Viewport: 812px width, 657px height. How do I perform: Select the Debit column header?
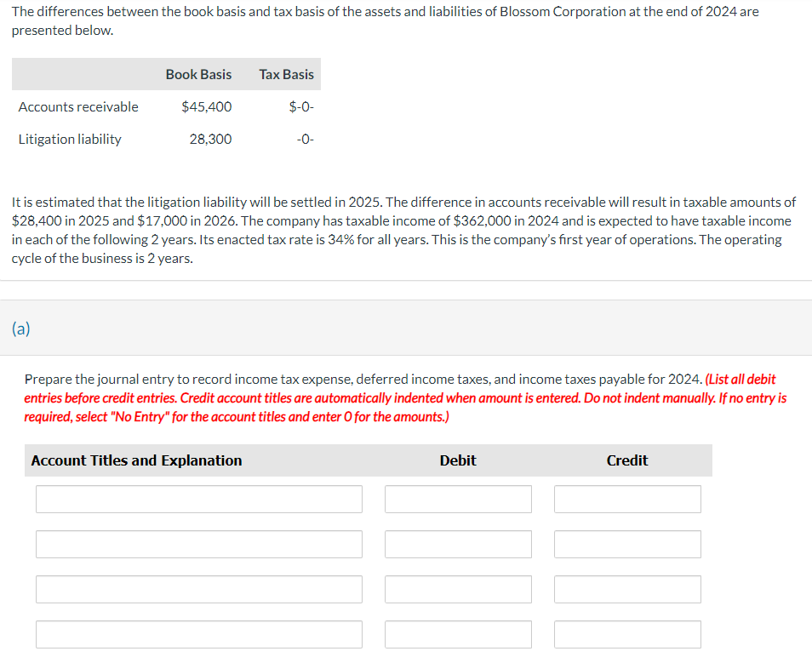[x=457, y=460]
